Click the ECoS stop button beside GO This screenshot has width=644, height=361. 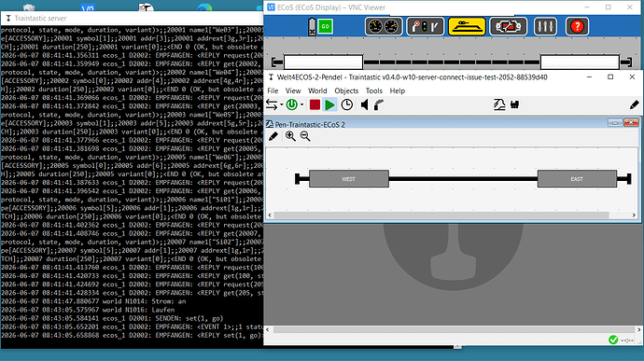click(x=312, y=27)
